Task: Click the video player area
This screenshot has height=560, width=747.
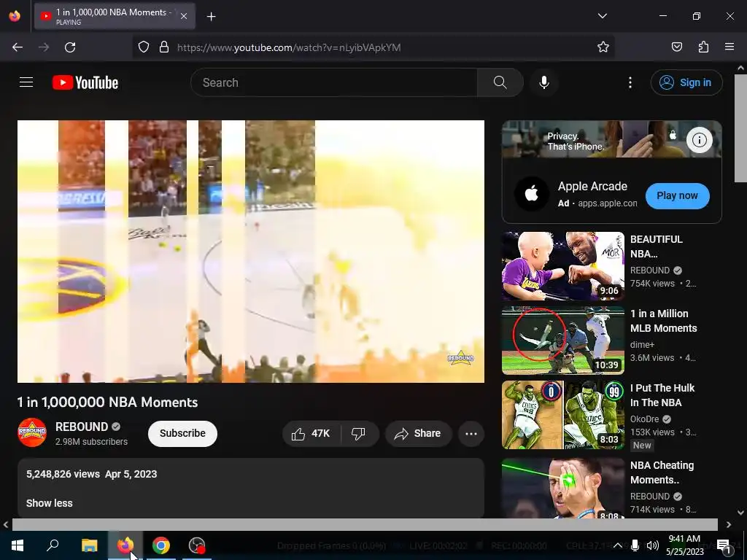Action: (x=251, y=252)
